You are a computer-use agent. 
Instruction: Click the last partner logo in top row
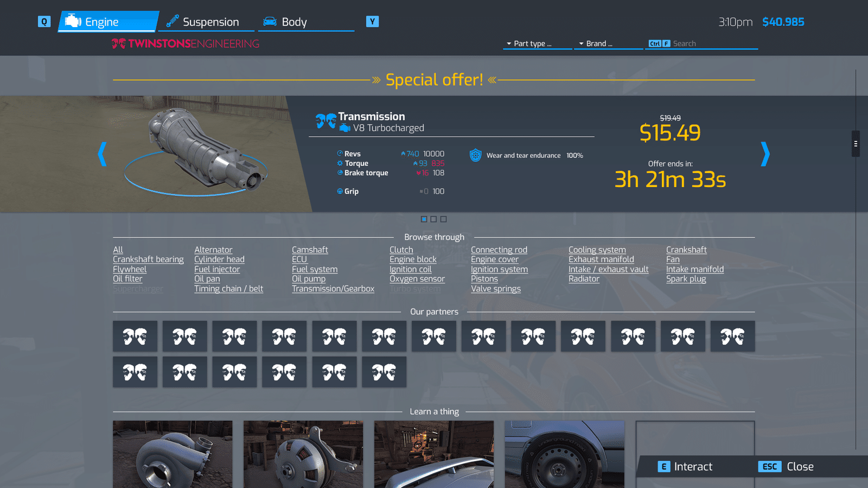tap(733, 336)
